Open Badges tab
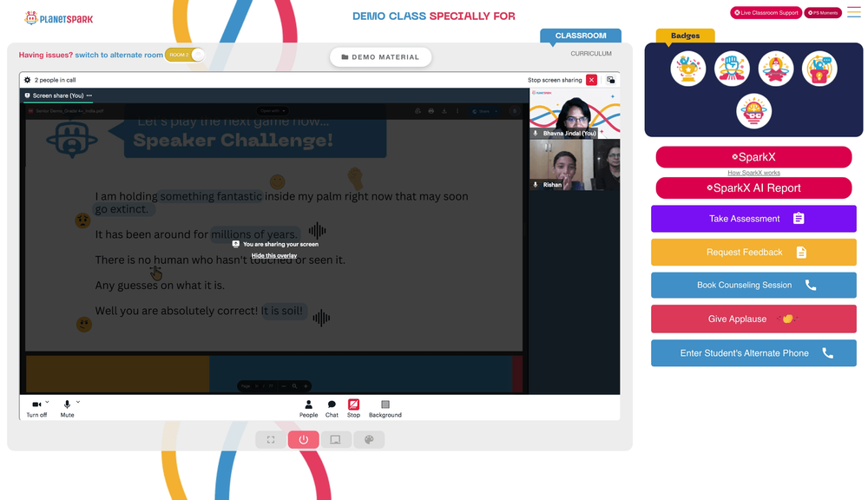 click(x=685, y=36)
